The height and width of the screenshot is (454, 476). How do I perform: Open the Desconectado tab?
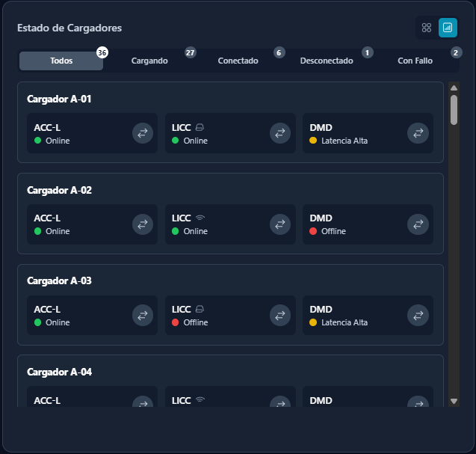(x=327, y=61)
